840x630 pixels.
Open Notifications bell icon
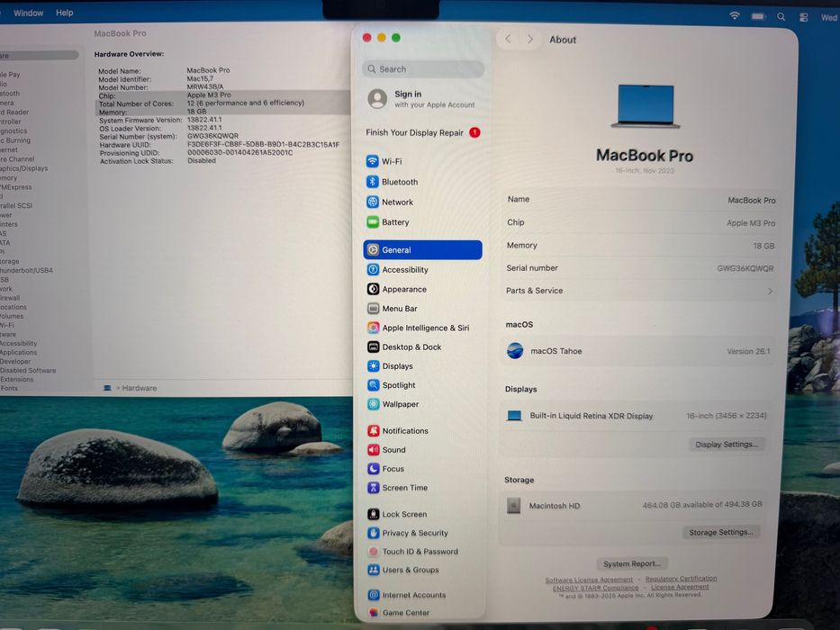coord(374,430)
